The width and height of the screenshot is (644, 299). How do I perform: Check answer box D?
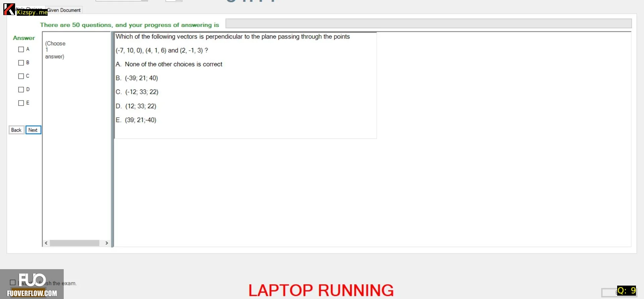[21, 89]
